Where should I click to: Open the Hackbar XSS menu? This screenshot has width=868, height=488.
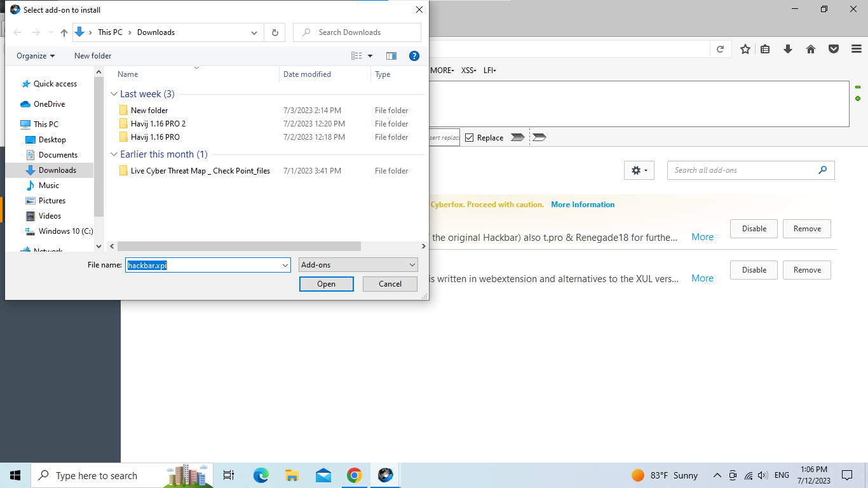coord(469,71)
